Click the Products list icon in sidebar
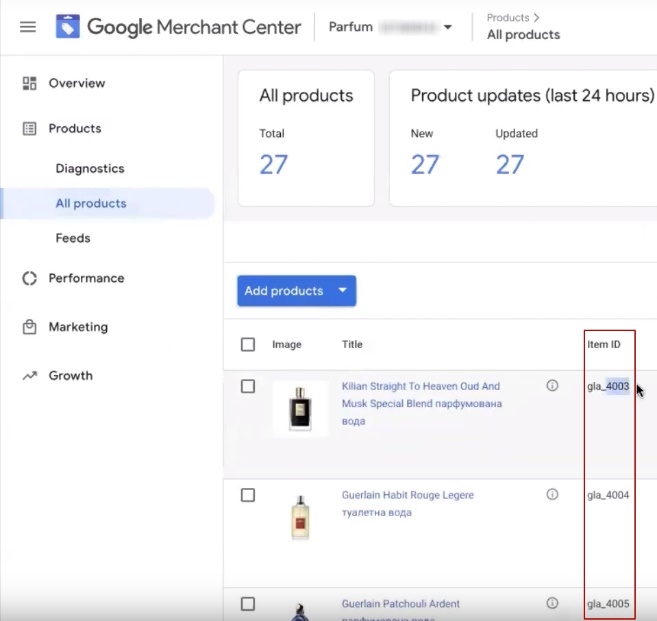 coord(29,128)
